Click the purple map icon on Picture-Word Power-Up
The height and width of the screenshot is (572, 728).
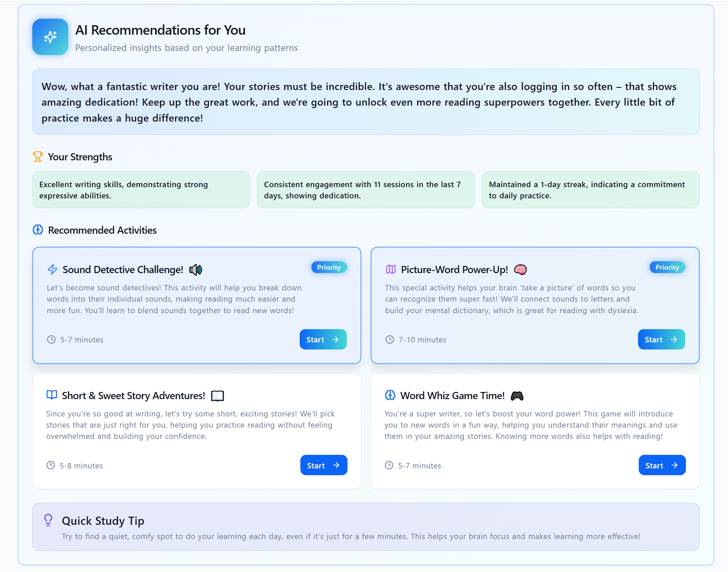coord(391,269)
